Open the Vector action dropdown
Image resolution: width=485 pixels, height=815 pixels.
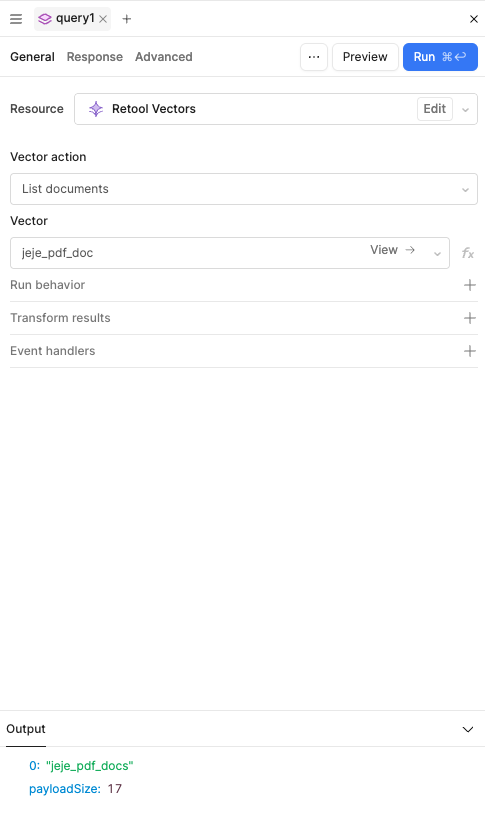(244, 189)
